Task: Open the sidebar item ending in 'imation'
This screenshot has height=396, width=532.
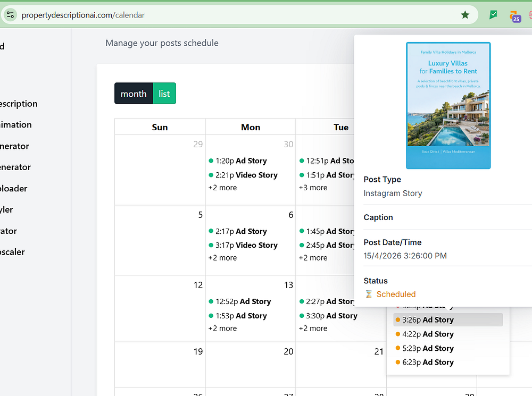Action: (15, 125)
